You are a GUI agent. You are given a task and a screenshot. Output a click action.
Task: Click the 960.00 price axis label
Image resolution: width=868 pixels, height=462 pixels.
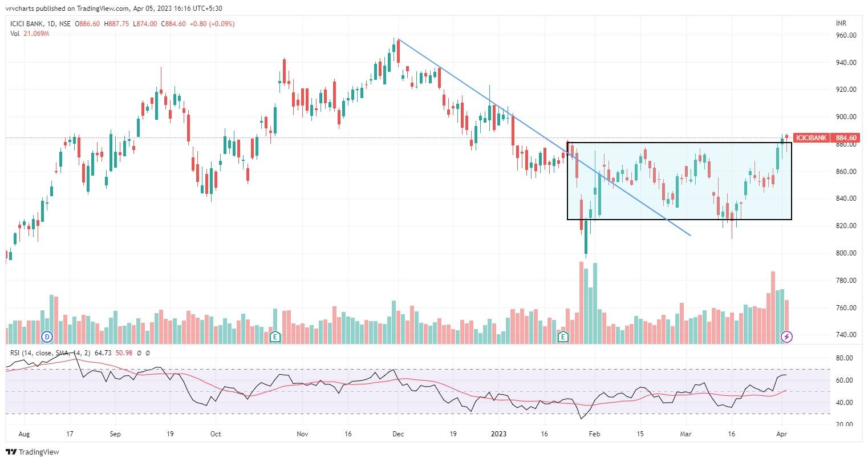tap(846, 35)
